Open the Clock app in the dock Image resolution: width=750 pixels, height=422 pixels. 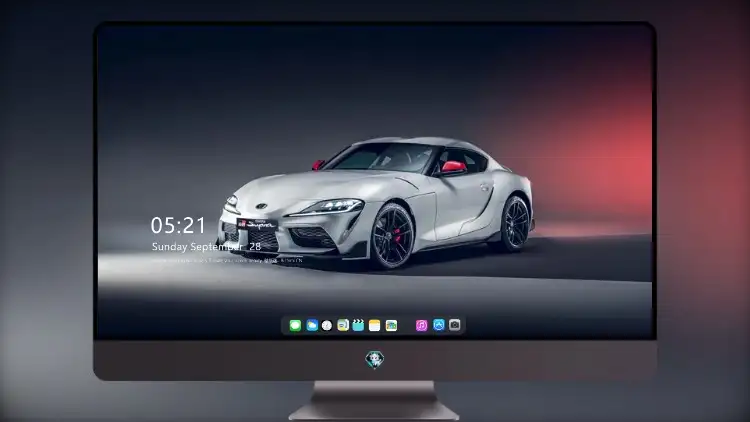pyautogui.click(x=327, y=325)
